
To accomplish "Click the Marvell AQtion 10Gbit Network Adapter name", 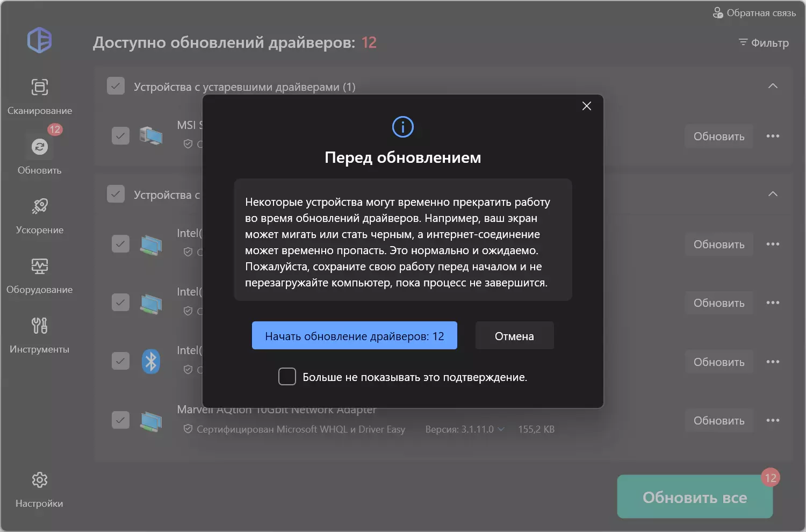I will [277, 409].
